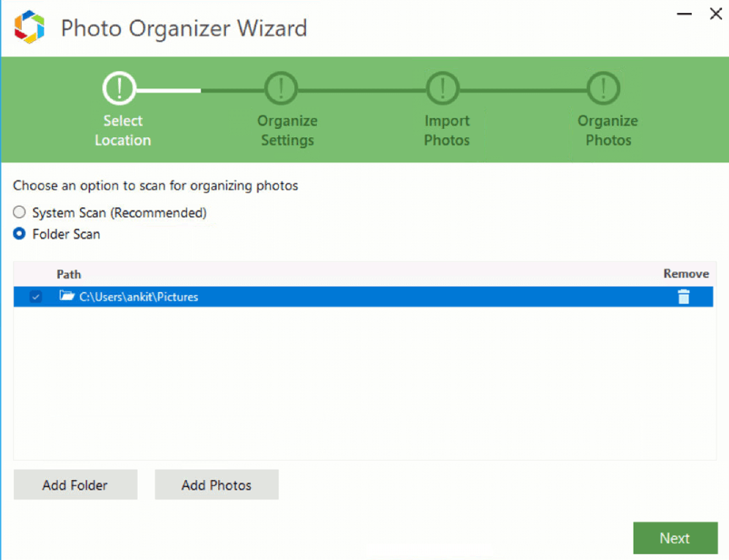Click the Select Location step icon

tap(120, 88)
